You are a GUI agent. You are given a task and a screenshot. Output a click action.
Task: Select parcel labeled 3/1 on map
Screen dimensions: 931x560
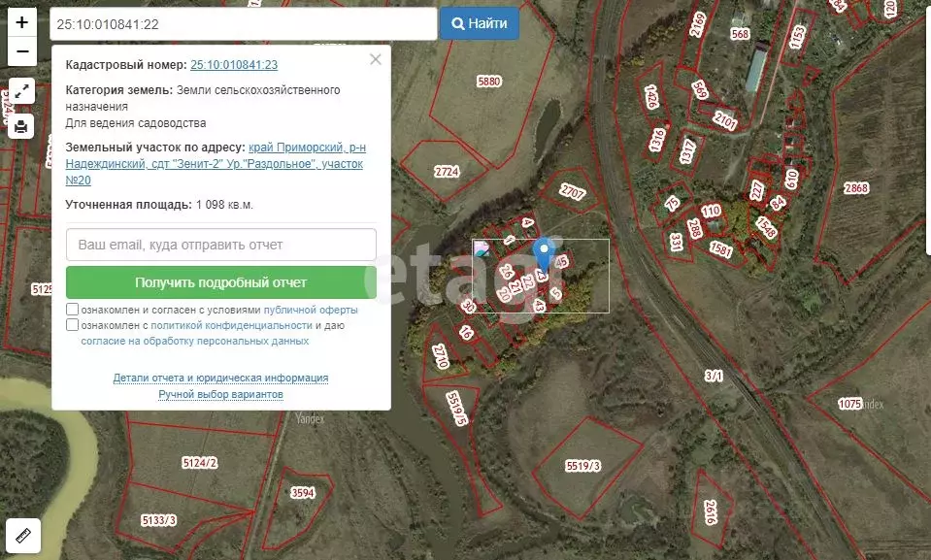click(714, 376)
